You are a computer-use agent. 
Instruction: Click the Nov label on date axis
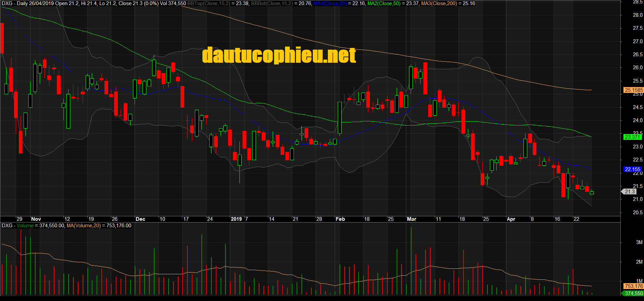36,219
